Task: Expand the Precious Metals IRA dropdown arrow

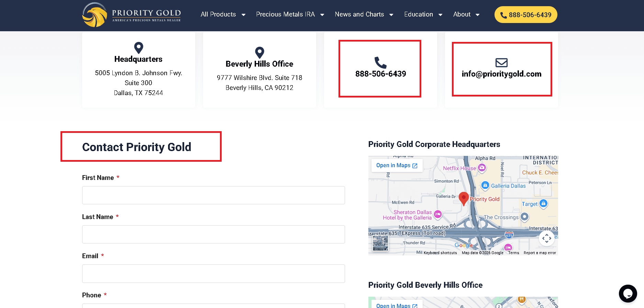Action: pos(322,15)
